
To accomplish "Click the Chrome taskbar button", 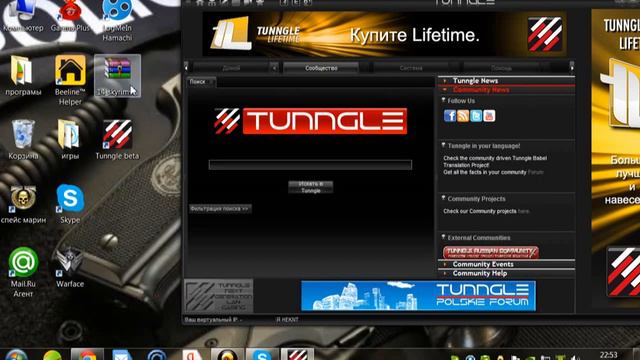I will (x=87, y=354).
